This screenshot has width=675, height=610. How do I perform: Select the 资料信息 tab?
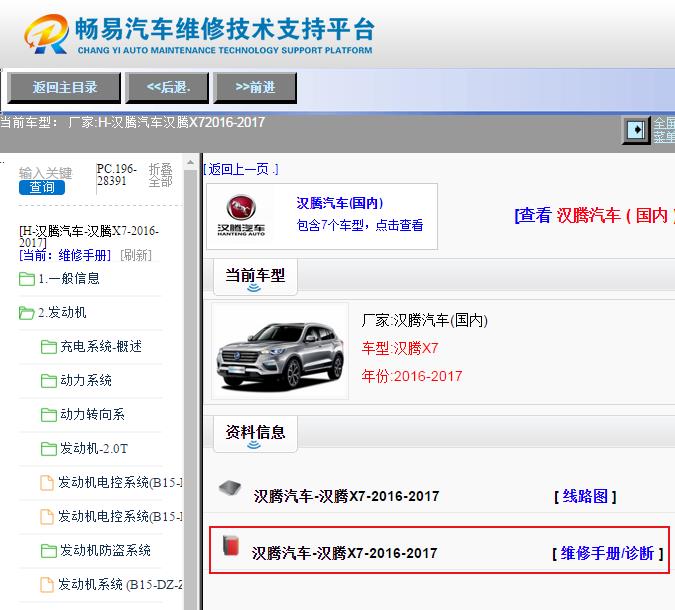tap(255, 434)
